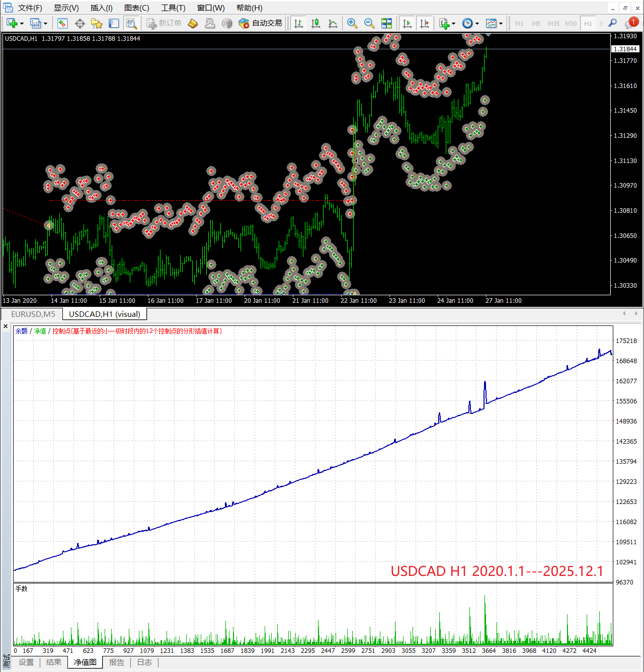Open the Navigator folder-star icon

pyautogui.click(x=97, y=23)
